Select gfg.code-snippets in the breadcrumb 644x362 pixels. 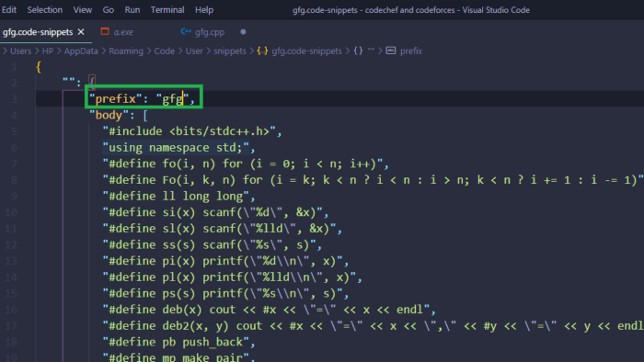click(306, 51)
